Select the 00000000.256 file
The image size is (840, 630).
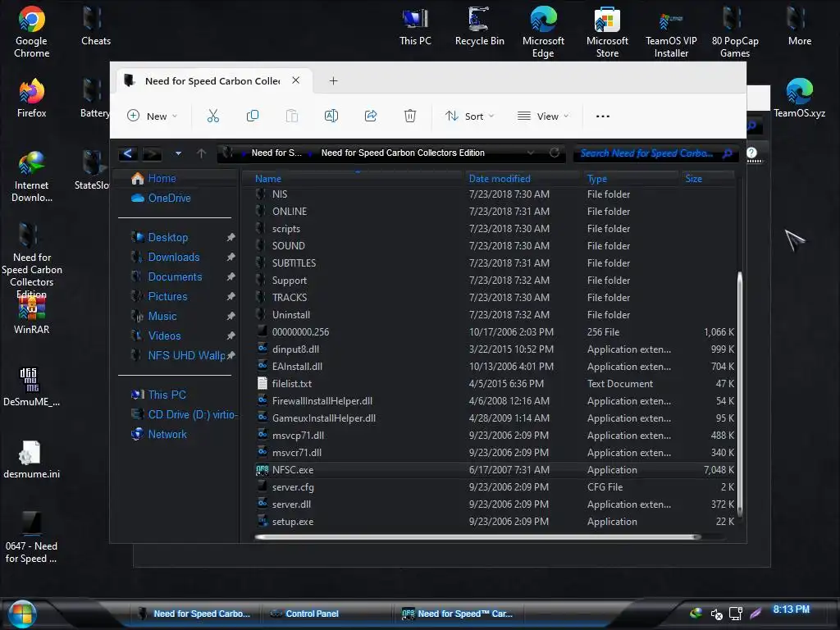point(300,332)
